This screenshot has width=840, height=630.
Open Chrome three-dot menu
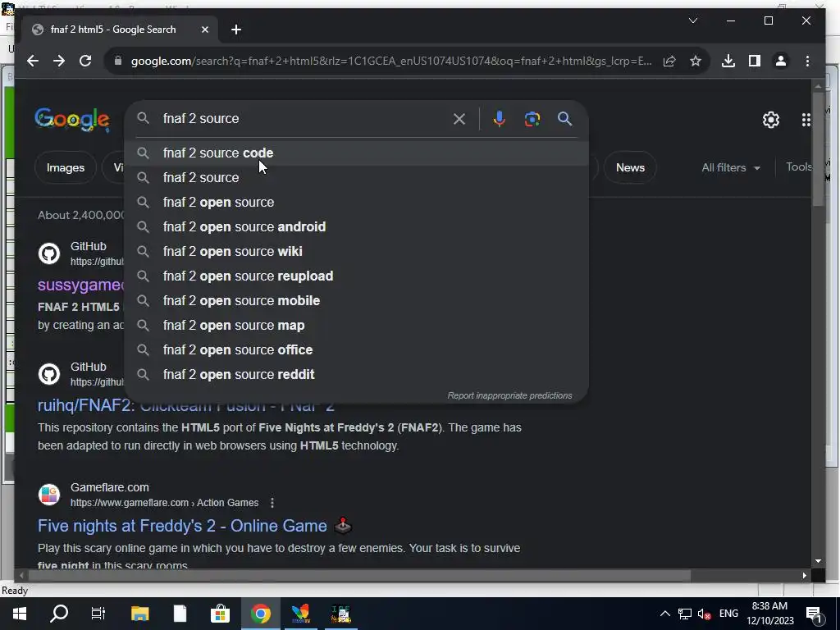click(807, 61)
